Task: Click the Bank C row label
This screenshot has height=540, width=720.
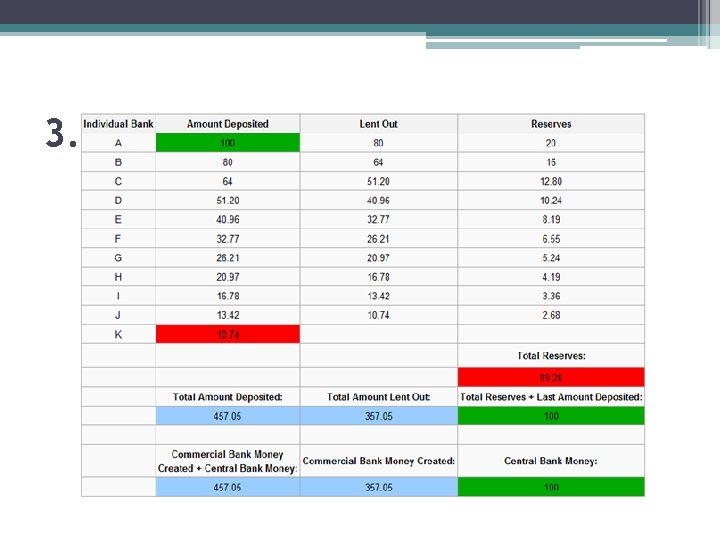Action: coord(118,181)
